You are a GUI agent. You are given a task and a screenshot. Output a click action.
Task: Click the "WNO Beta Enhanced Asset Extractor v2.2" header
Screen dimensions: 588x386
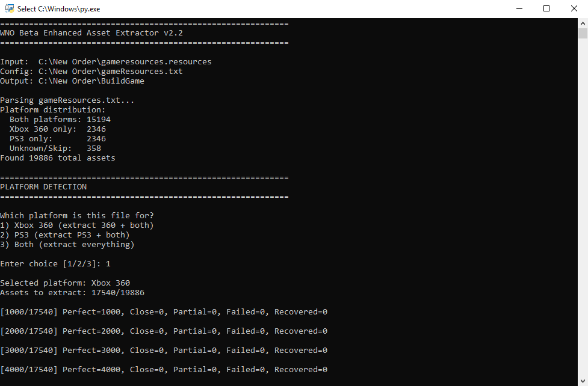(x=91, y=33)
